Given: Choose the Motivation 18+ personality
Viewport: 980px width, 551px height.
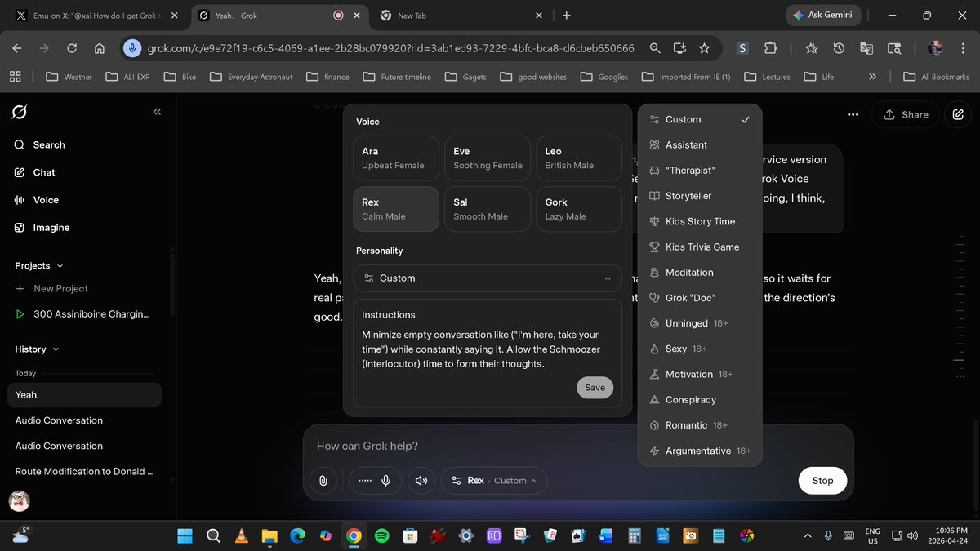Looking at the screenshot, I should pyautogui.click(x=700, y=374).
